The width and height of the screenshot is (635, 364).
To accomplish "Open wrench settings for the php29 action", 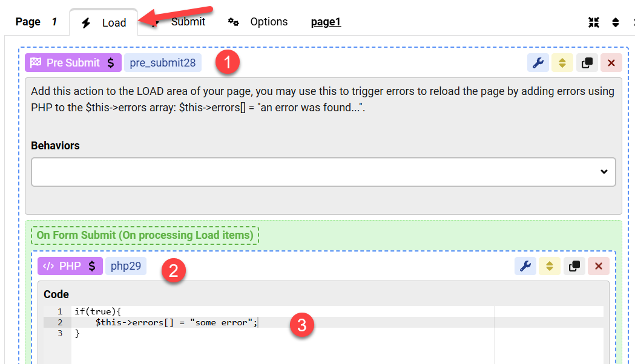I will click(x=525, y=265).
